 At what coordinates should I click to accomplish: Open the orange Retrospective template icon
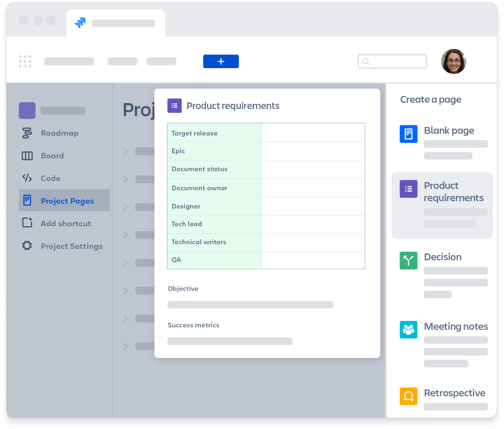[x=408, y=396]
